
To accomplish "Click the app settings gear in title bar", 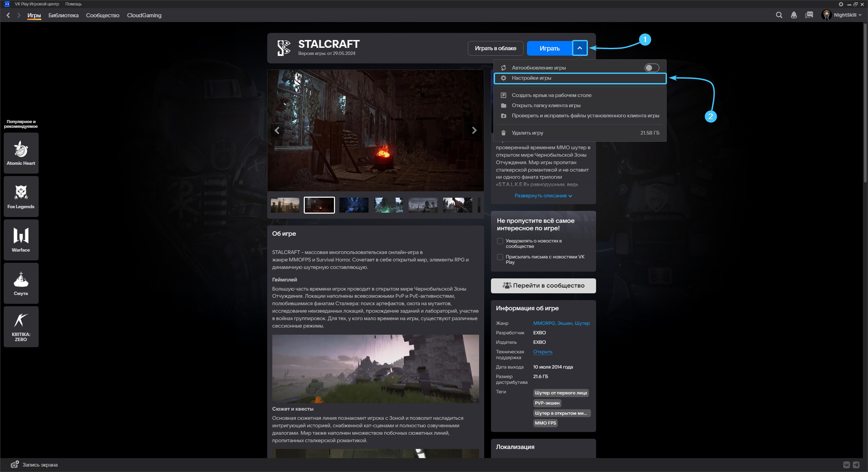I will point(841,4).
